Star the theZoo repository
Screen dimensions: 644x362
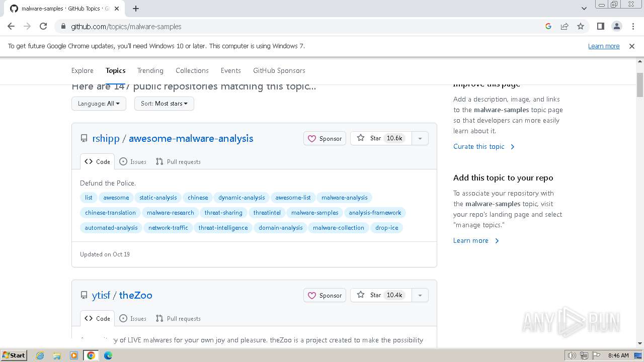[381, 295]
